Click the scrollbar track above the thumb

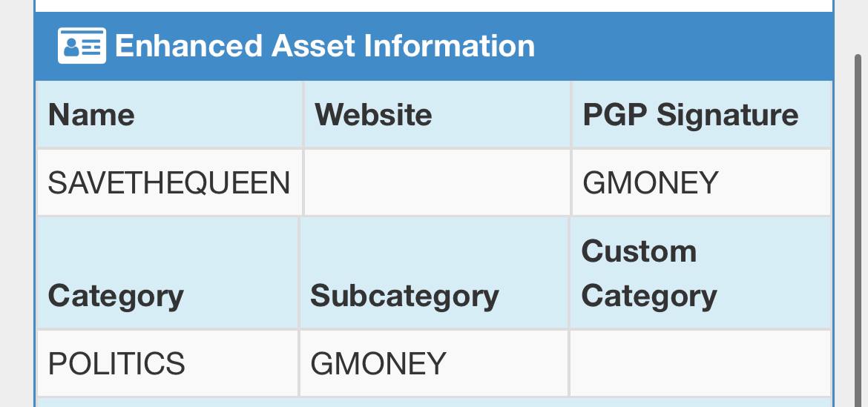(858, 27)
